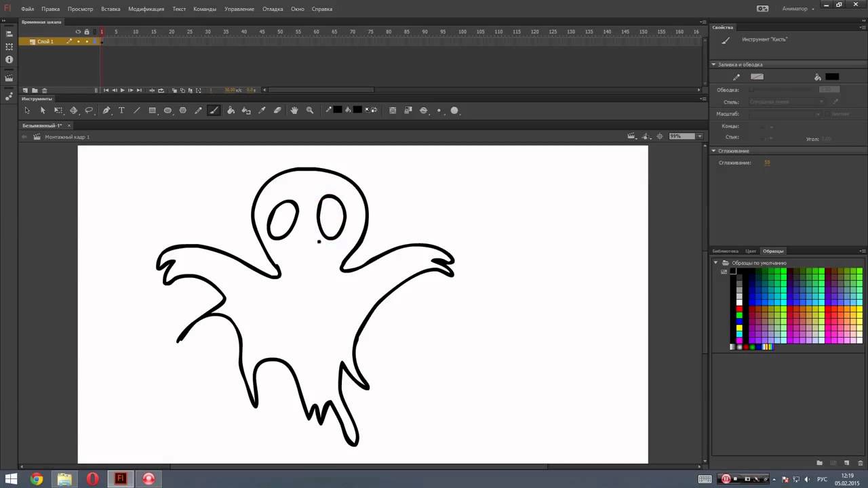868x488 pixels.
Task: Select layer Слой 1 in timeline
Action: coord(45,41)
